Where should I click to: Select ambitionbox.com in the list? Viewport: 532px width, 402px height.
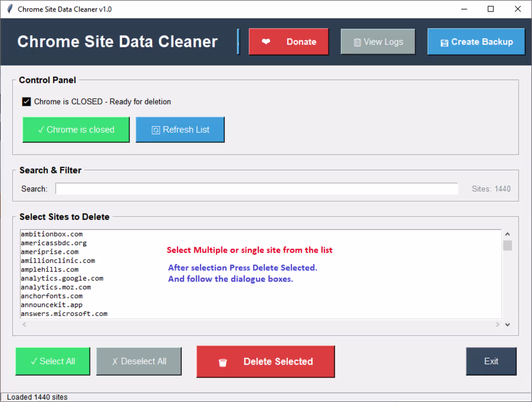(52, 234)
